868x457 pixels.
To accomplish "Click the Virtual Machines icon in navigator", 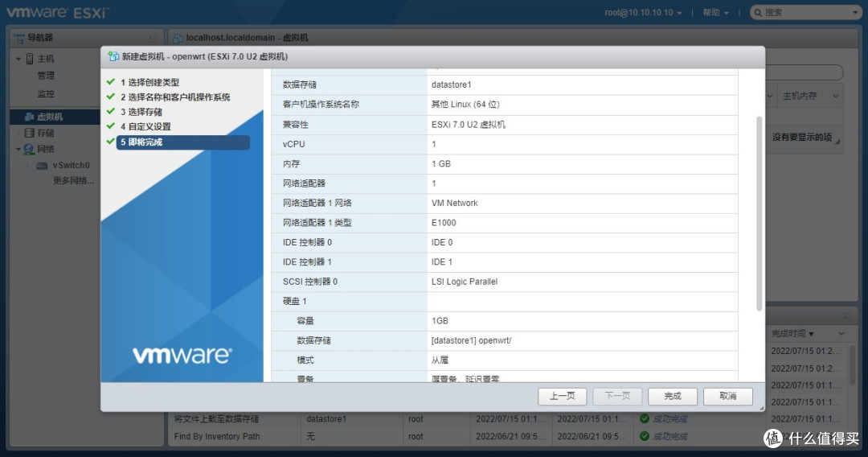I will pyautogui.click(x=29, y=117).
